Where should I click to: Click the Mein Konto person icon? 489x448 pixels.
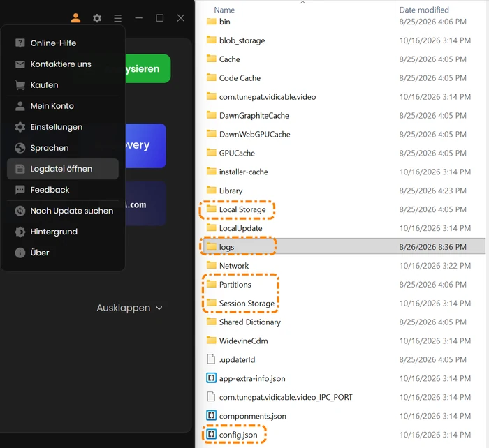pos(20,106)
